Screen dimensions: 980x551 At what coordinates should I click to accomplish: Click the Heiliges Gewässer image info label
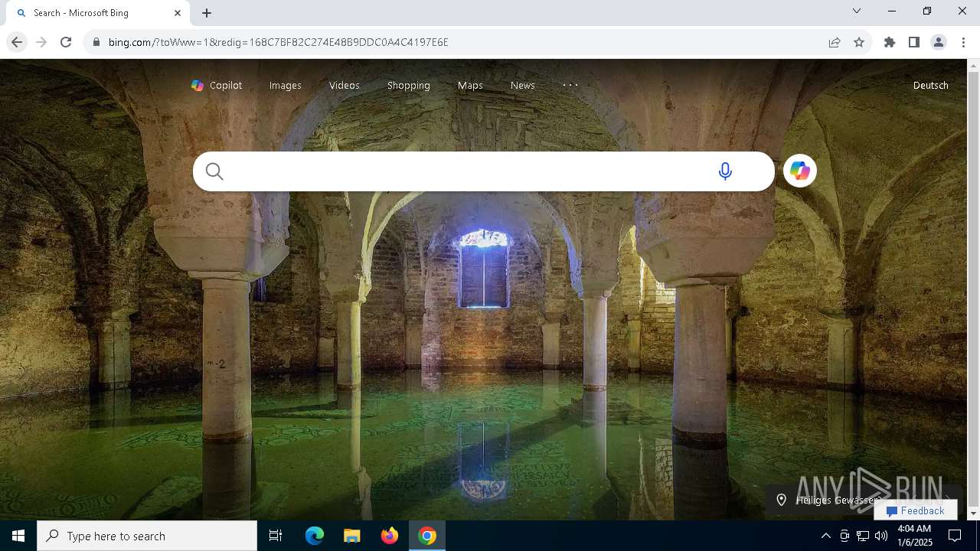pyautogui.click(x=838, y=500)
